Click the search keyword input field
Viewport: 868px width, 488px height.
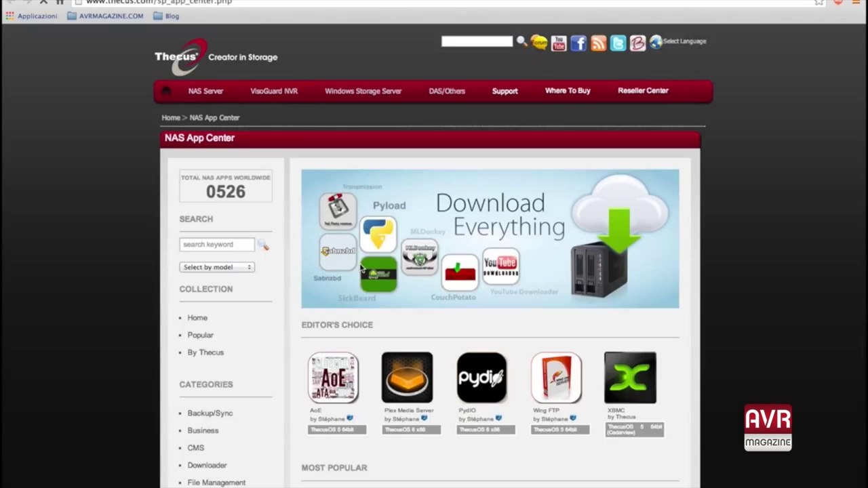point(217,245)
